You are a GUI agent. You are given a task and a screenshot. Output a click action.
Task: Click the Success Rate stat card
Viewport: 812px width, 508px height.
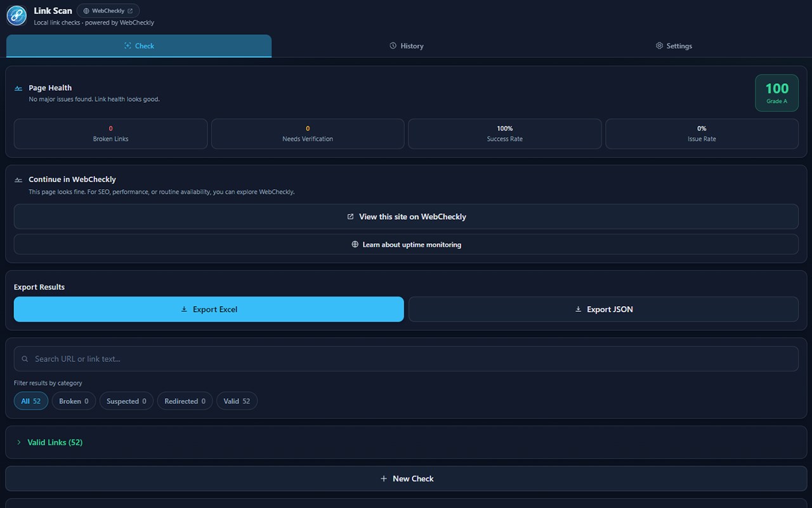pos(505,134)
